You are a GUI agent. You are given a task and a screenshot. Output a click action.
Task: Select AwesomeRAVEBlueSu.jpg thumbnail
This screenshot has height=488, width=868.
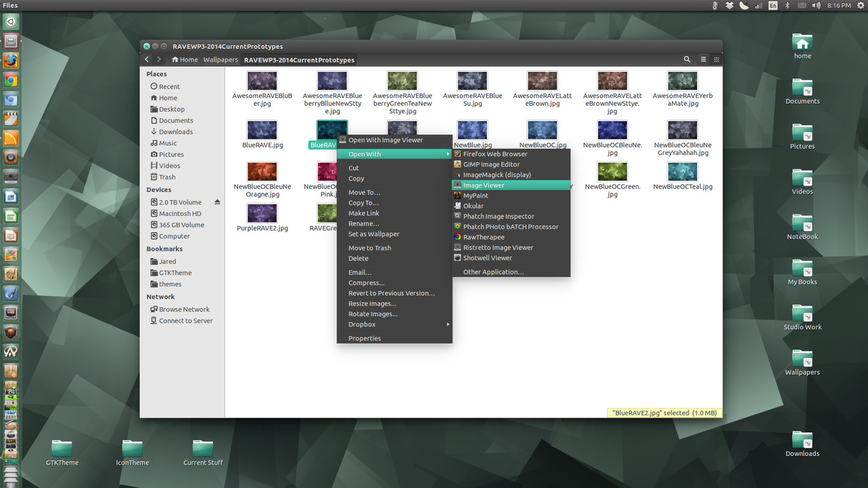[x=472, y=81]
